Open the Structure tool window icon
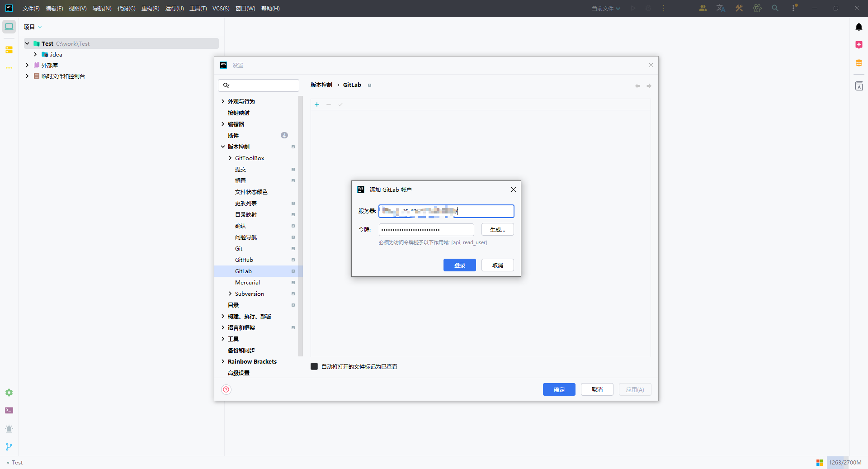The height and width of the screenshot is (469, 868). pos(9,50)
